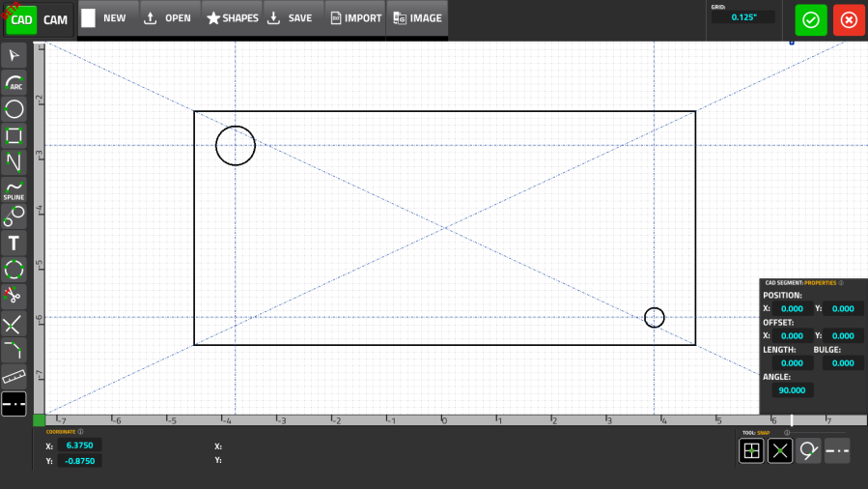Toggle construction line snap mode
Screen dimensions: 868x489
(837, 450)
